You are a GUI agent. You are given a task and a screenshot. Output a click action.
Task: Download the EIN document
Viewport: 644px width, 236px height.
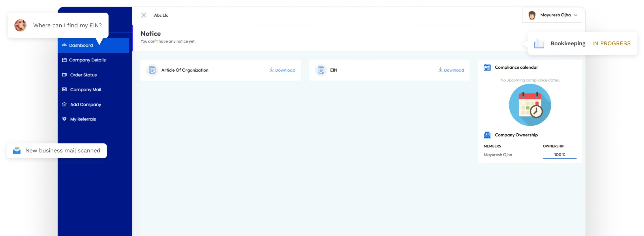tap(451, 70)
